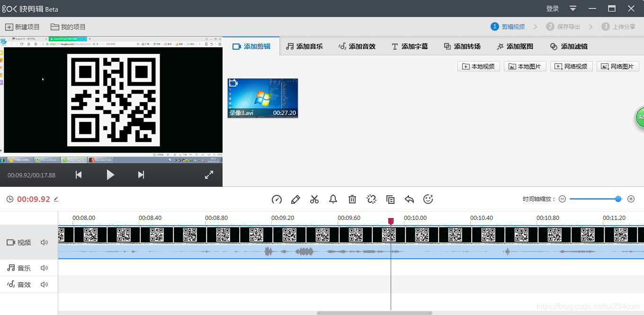644x315 pixels.
Task: Click the timeline zoom slider handle
Action: pyautogui.click(x=618, y=199)
